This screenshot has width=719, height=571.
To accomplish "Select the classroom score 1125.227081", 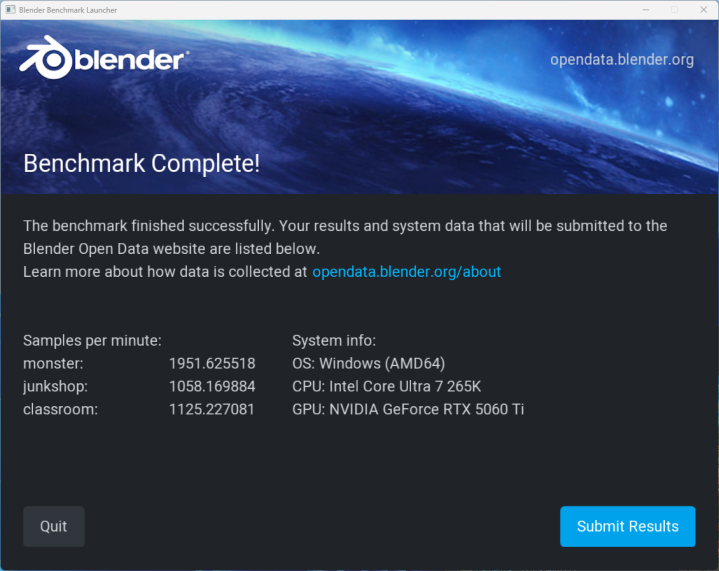I will (211, 409).
